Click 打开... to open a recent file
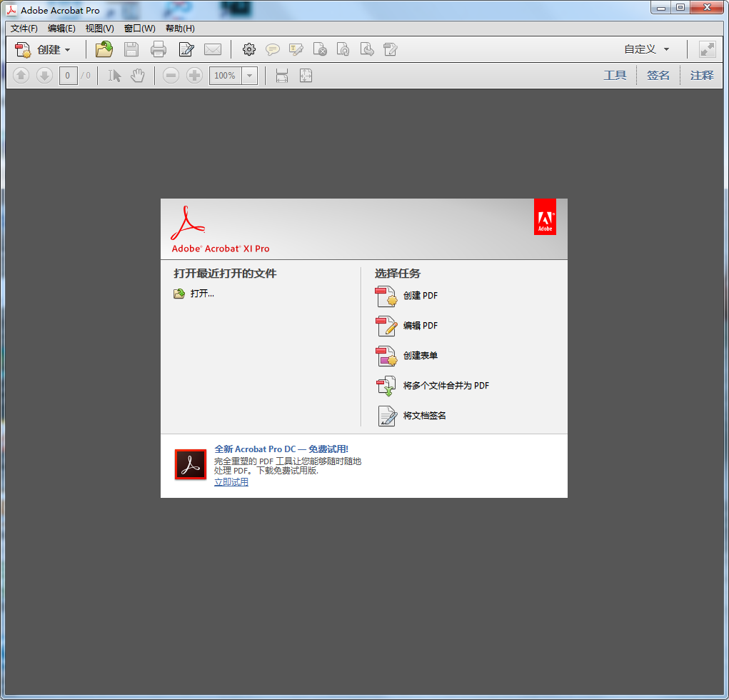This screenshot has width=729, height=700. coord(202,294)
